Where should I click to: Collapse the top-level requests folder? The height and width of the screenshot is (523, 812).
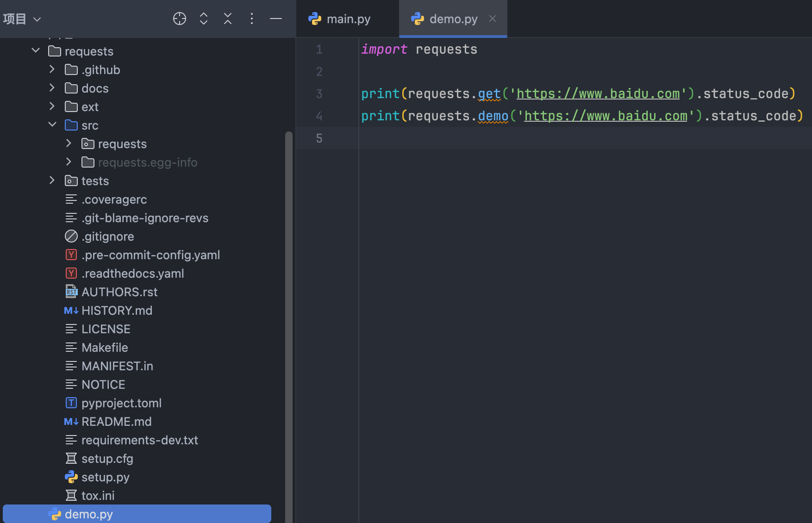[36, 50]
